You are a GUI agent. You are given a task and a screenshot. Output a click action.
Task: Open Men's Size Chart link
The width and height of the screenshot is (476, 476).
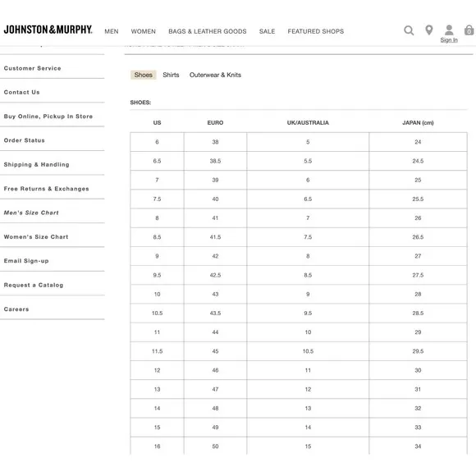click(x=31, y=213)
